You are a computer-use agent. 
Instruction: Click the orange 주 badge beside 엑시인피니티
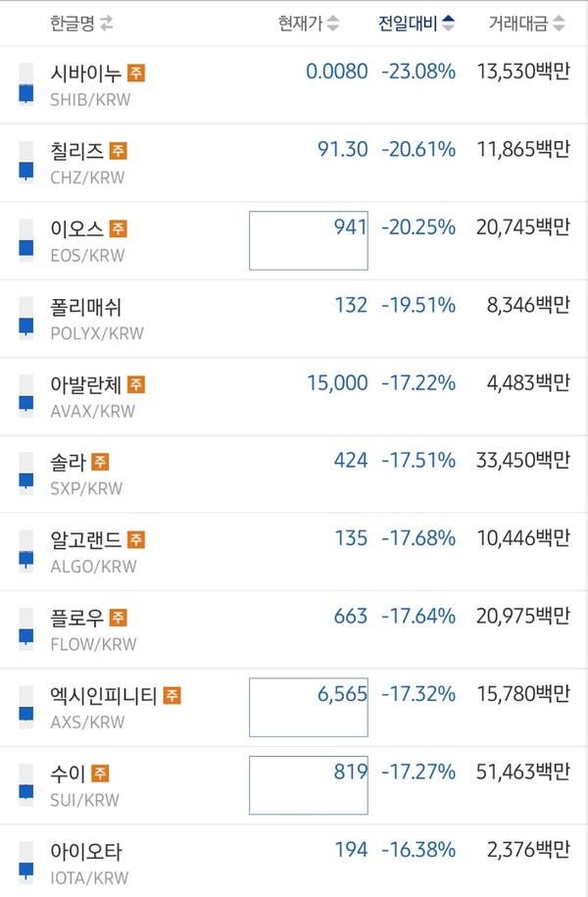click(x=171, y=696)
